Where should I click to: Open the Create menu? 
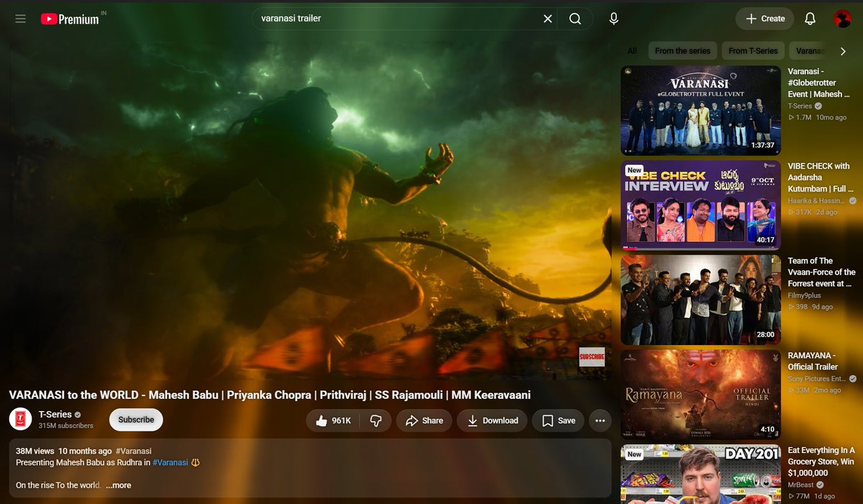tap(764, 19)
